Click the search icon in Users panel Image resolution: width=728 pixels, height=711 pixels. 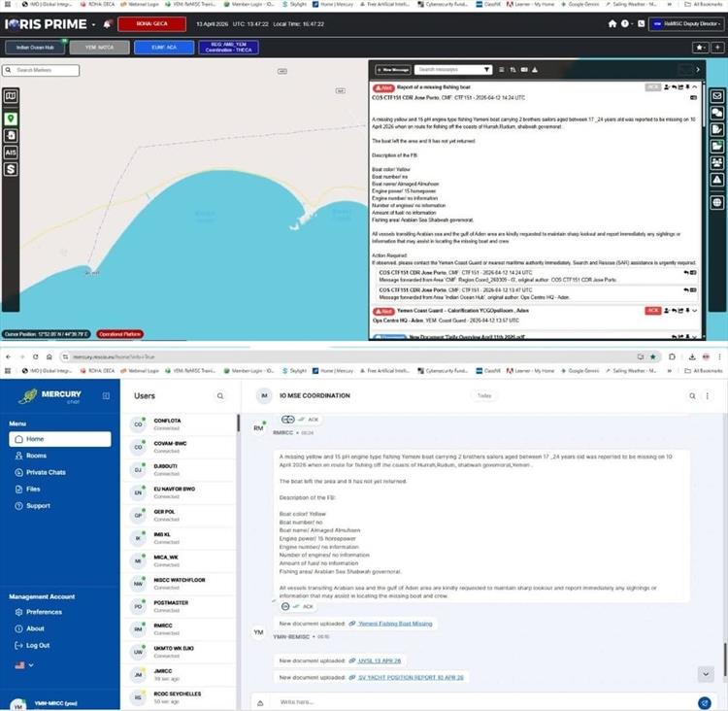coord(220,396)
